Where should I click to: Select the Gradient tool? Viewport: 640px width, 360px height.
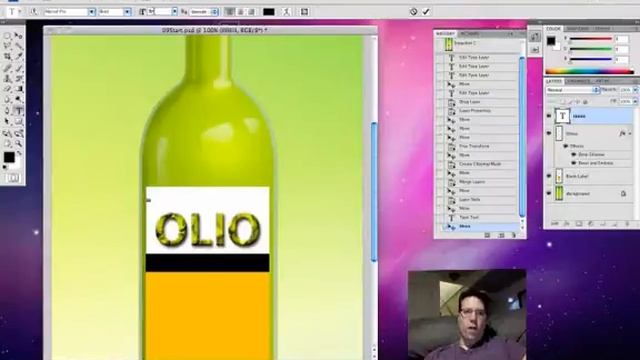pyautogui.click(x=18, y=89)
